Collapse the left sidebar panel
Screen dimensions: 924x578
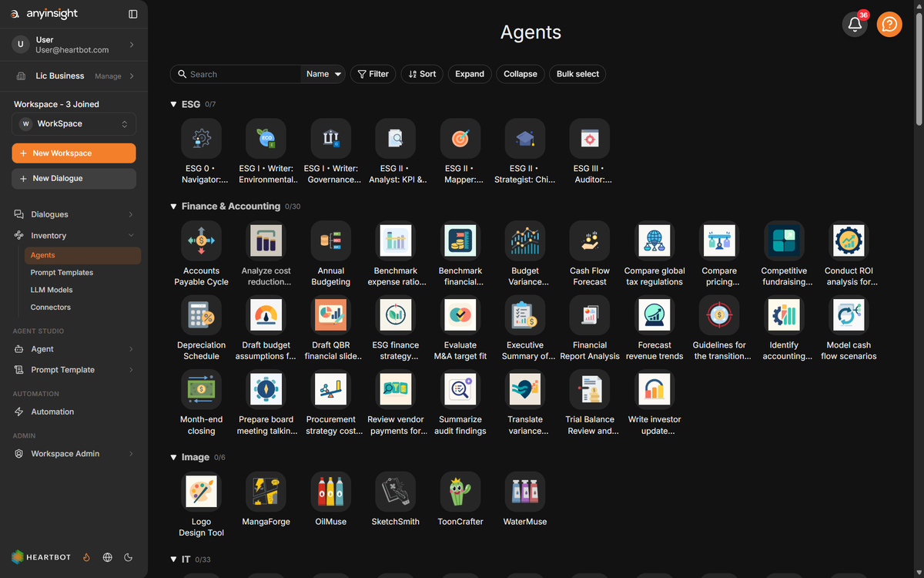click(x=133, y=14)
